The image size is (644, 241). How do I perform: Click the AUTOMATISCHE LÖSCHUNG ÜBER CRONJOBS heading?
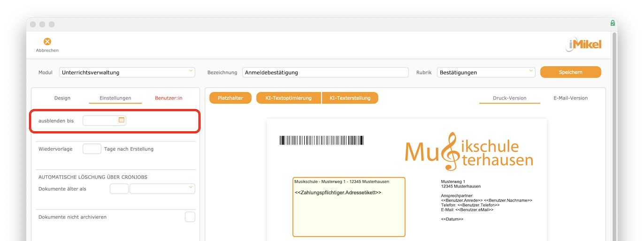click(93, 177)
